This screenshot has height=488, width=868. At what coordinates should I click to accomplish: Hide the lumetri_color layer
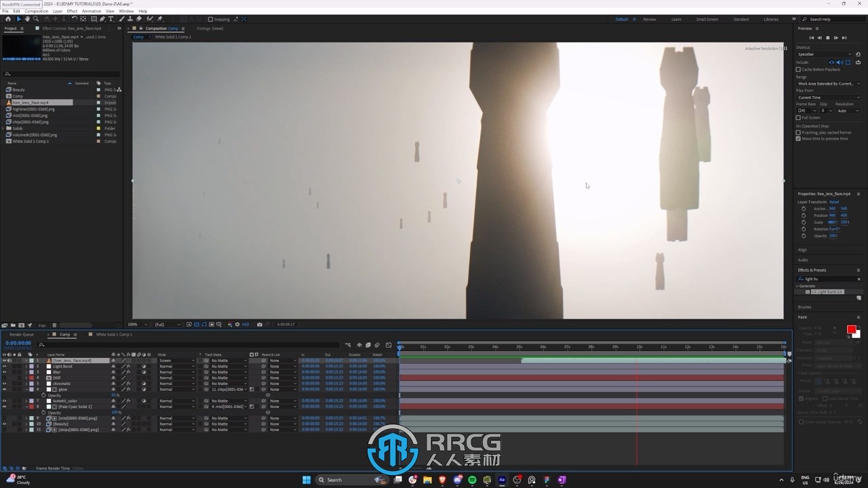tap(4, 401)
